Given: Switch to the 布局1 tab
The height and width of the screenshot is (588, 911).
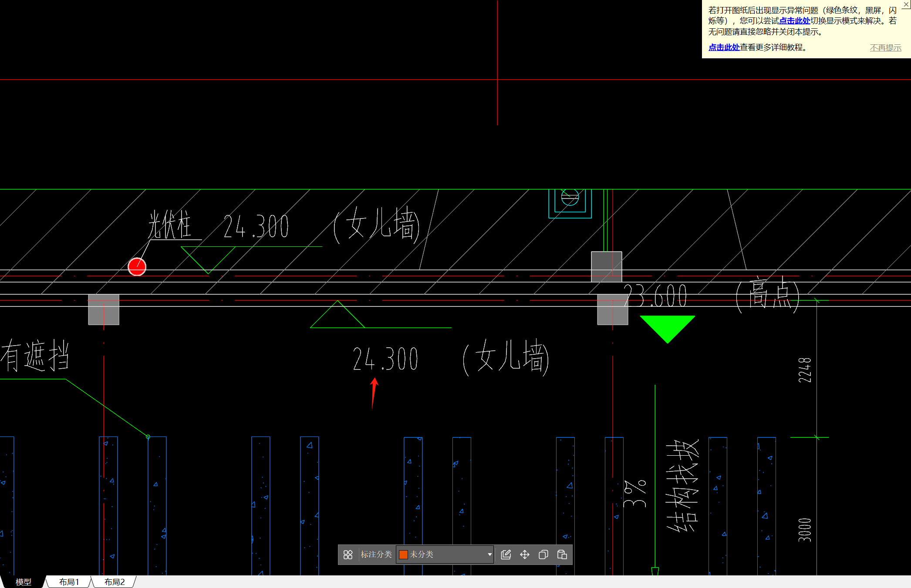Looking at the screenshot, I should [69, 582].
